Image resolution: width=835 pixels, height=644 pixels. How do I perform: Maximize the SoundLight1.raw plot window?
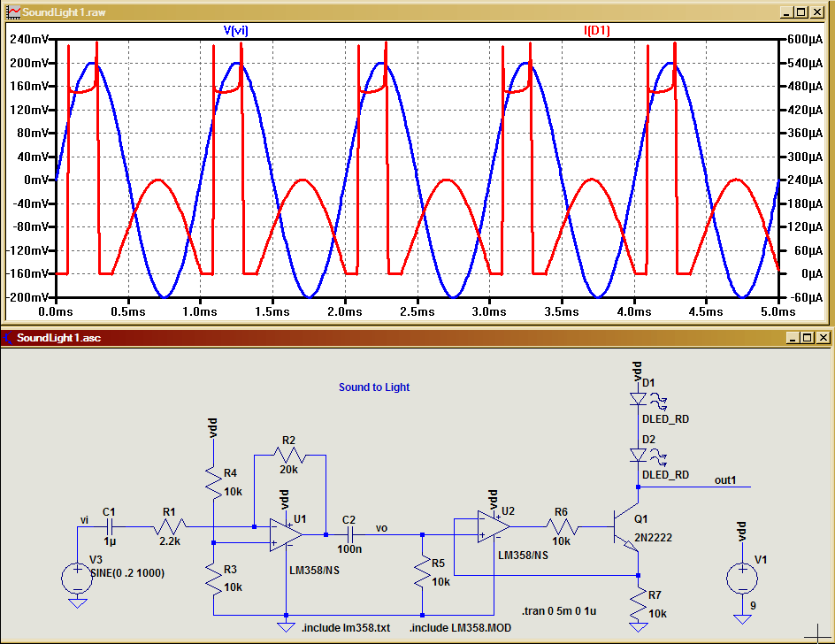tap(801, 11)
